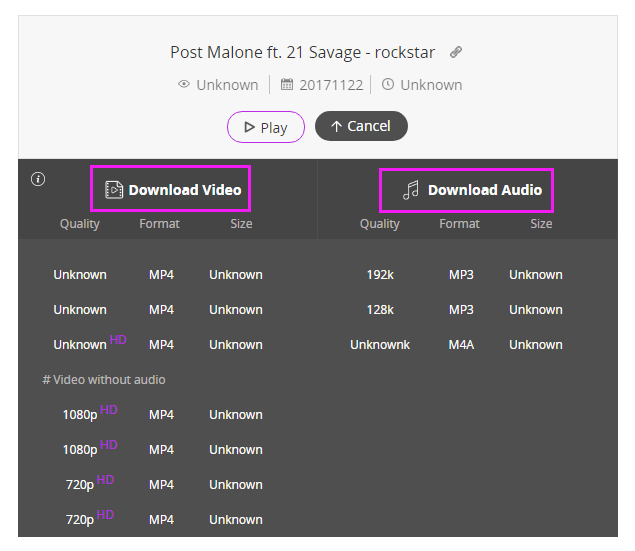Image resolution: width=635 pixels, height=551 pixels.
Task: Click the M4A format label
Action: pos(461,345)
